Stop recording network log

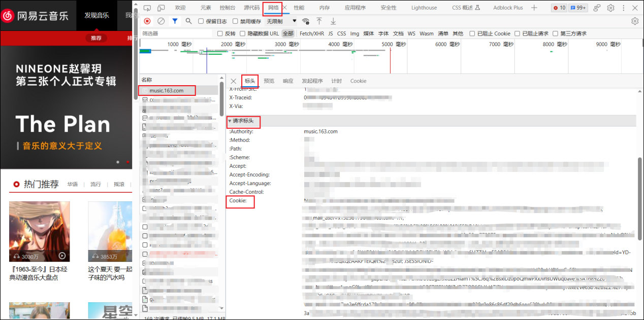click(147, 21)
